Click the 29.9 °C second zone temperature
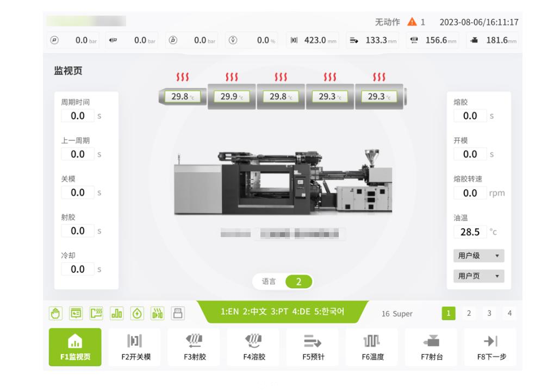 coord(232,97)
